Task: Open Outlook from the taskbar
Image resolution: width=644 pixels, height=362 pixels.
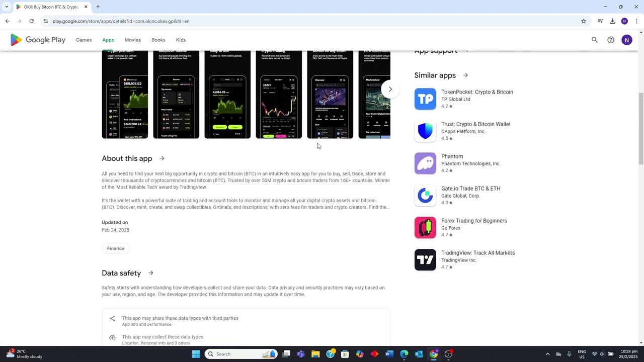Action: coord(419,354)
